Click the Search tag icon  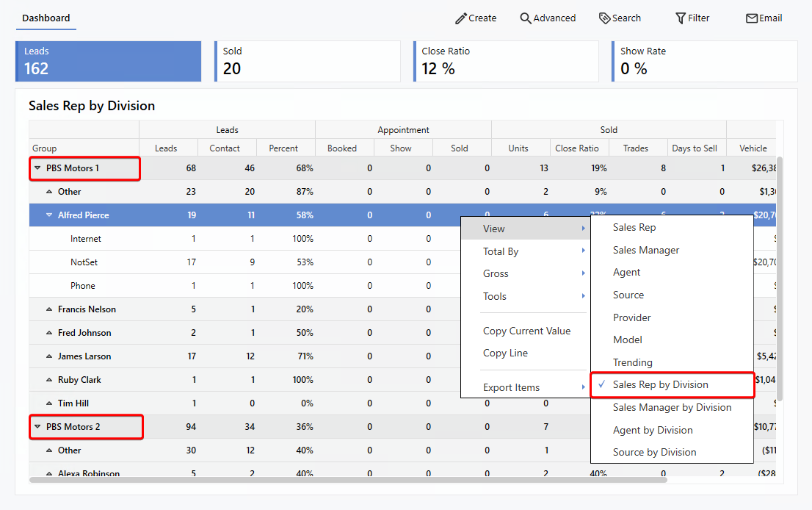604,18
